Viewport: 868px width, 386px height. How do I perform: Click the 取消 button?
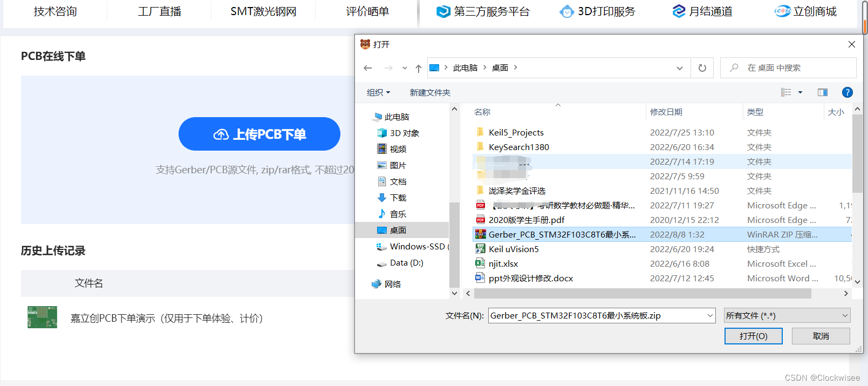coord(821,336)
